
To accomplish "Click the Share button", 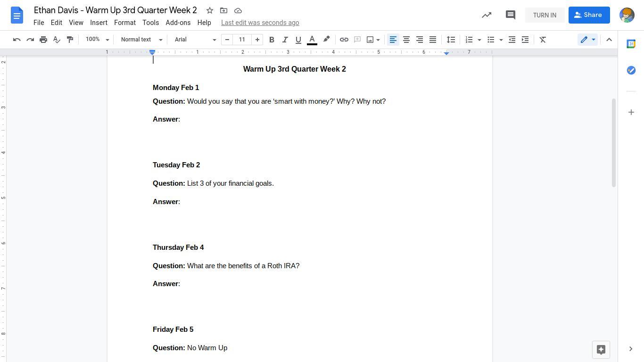I will 589,15.
